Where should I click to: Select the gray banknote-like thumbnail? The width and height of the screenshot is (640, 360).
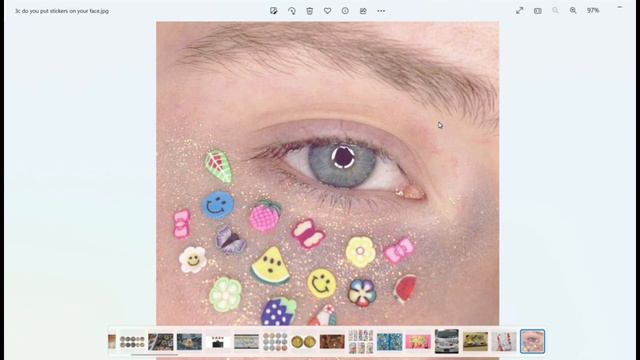247,342
